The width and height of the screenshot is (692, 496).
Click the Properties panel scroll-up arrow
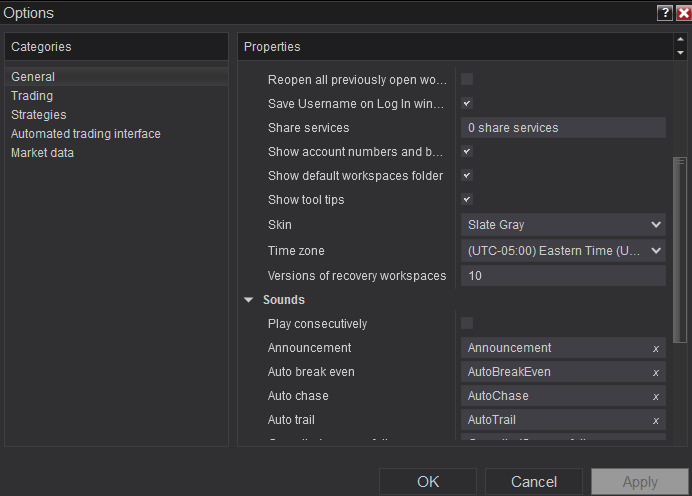680,41
